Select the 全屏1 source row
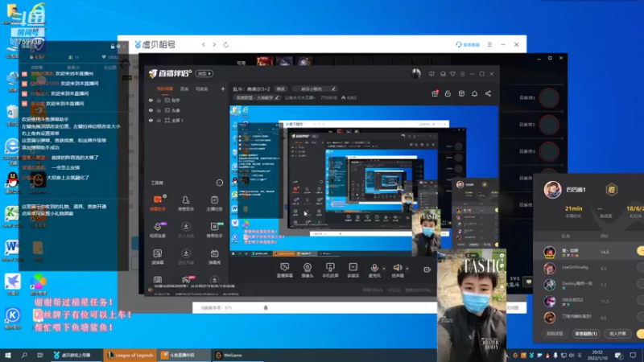The image size is (644, 362). (x=187, y=120)
